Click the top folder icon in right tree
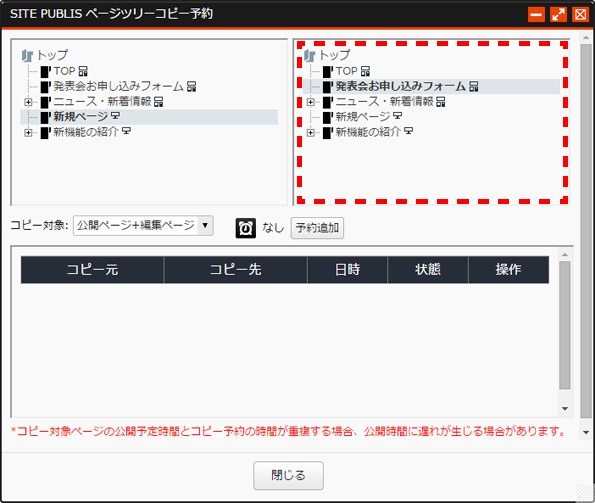The width and height of the screenshot is (595, 503). pyautogui.click(x=310, y=56)
